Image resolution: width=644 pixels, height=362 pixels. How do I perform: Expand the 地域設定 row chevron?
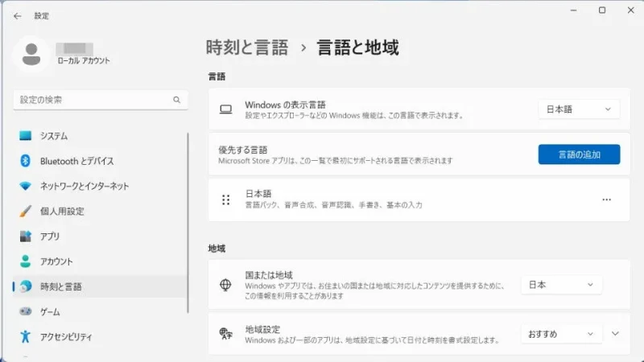[616, 334]
